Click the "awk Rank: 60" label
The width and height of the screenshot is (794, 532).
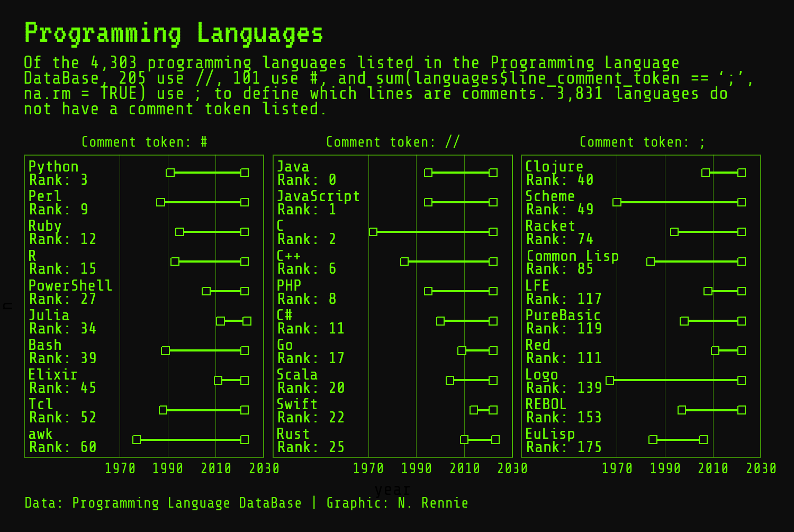(62, 440)
